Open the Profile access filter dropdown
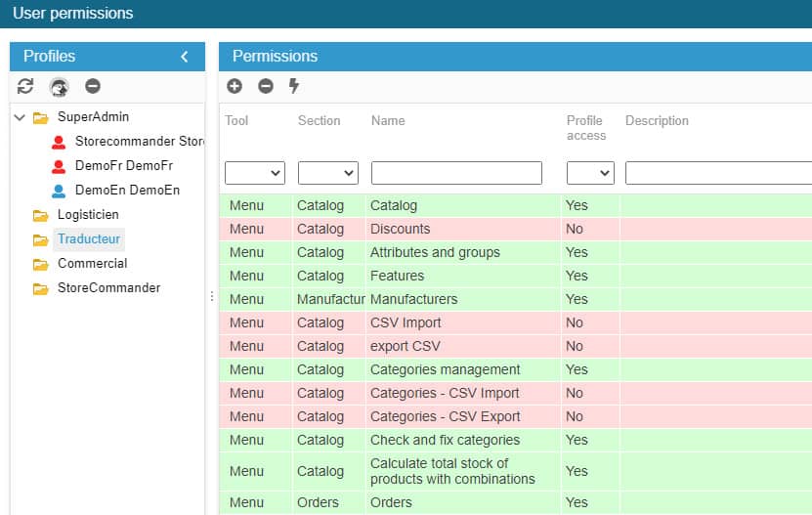The image size is (812, 515). [590, 173]
